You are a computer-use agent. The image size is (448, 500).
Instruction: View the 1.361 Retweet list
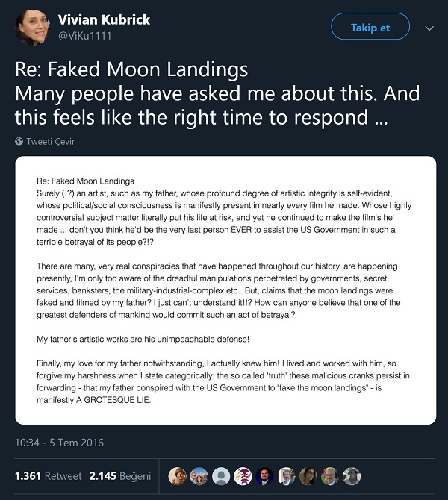click(47, 475)
